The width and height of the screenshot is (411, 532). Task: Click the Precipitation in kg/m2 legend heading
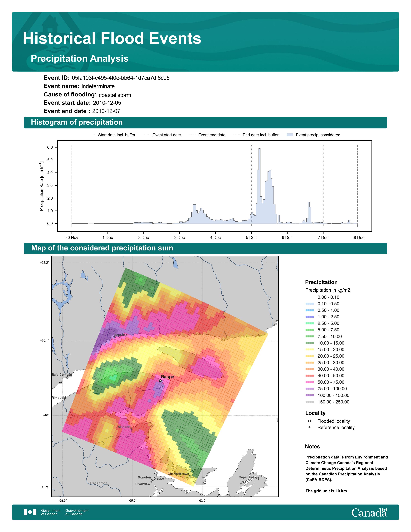click(x=328, y=290)
